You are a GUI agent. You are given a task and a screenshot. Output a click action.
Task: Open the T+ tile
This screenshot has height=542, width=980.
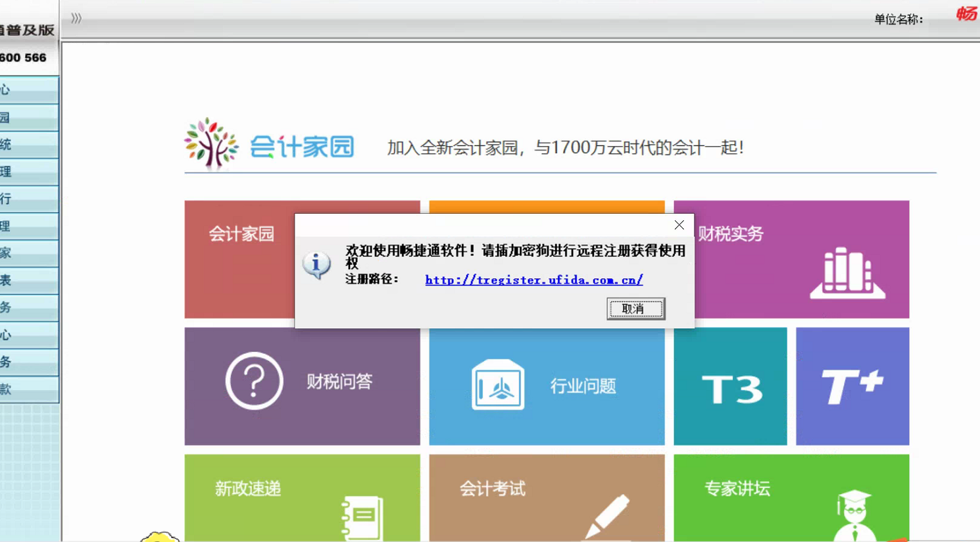pyautogui.click(x=852, y=386)
